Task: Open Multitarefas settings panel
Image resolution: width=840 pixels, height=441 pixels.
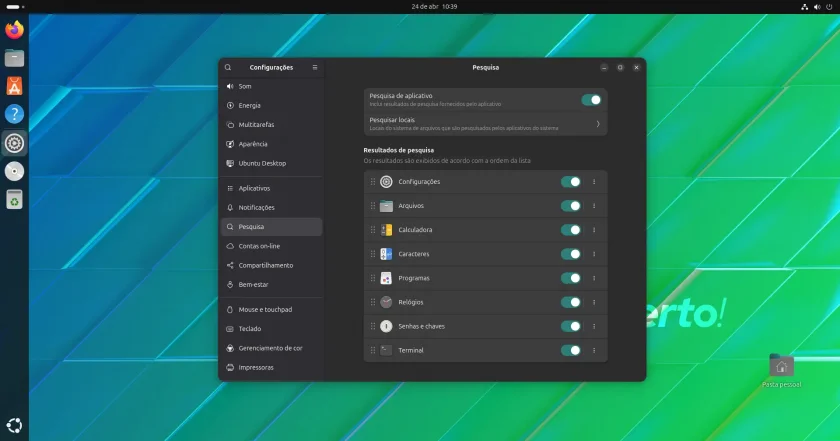Action: 272,125
